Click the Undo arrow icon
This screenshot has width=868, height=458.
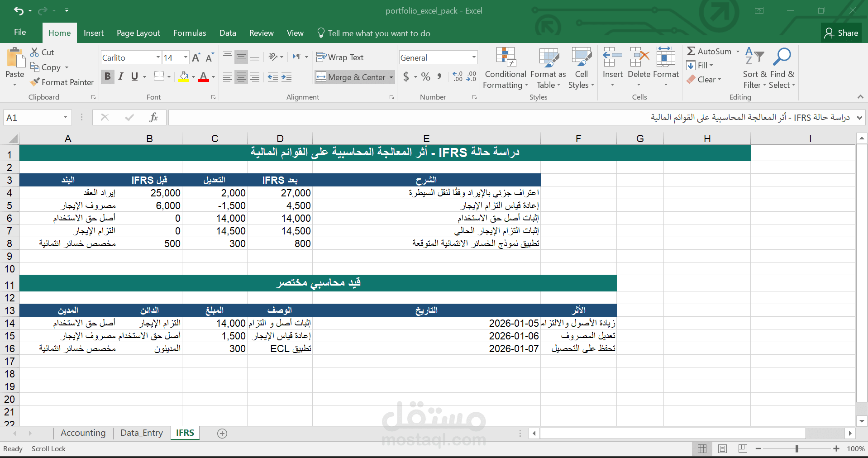[19, 10]
